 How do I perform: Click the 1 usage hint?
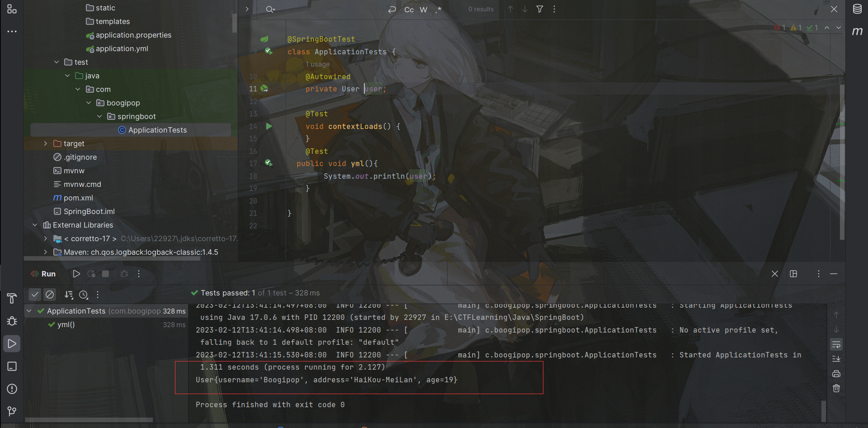[x=317, y=64]
